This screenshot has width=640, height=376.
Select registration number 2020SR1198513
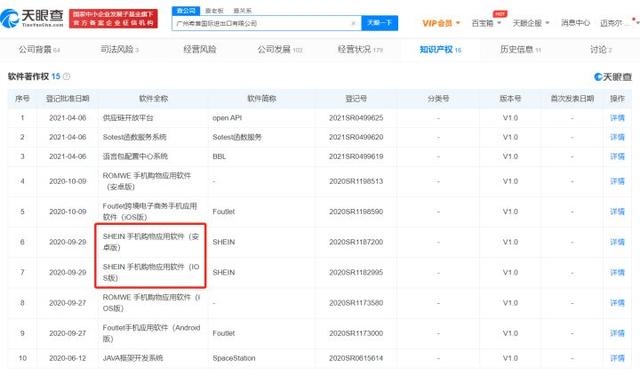(x=356, y=181)
